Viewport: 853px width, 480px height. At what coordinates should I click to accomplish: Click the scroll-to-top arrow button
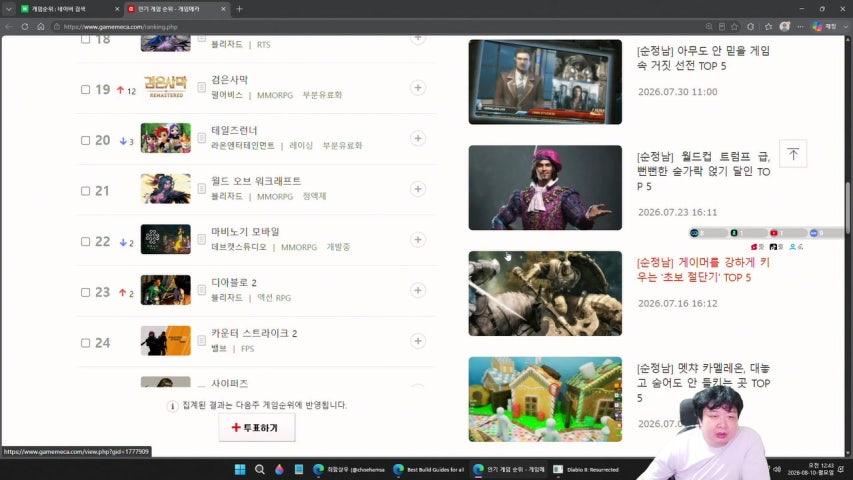[793, 154]
